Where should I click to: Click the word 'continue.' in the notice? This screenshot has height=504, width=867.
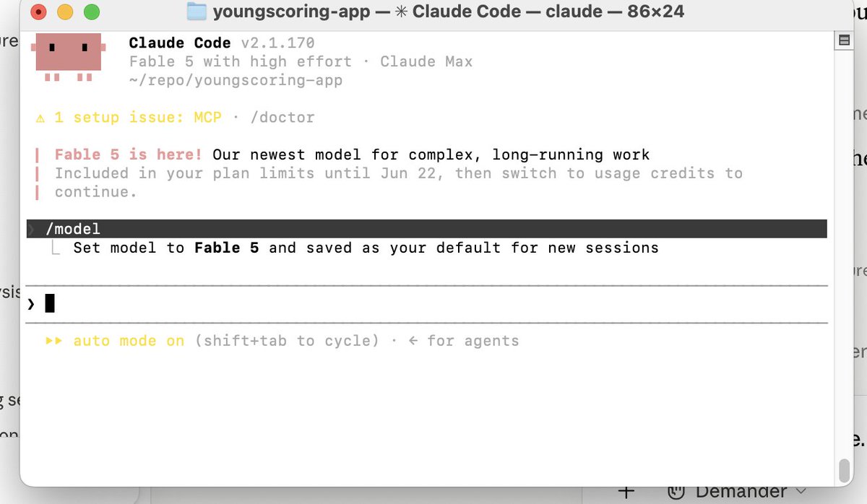click(x=96, y=192)
